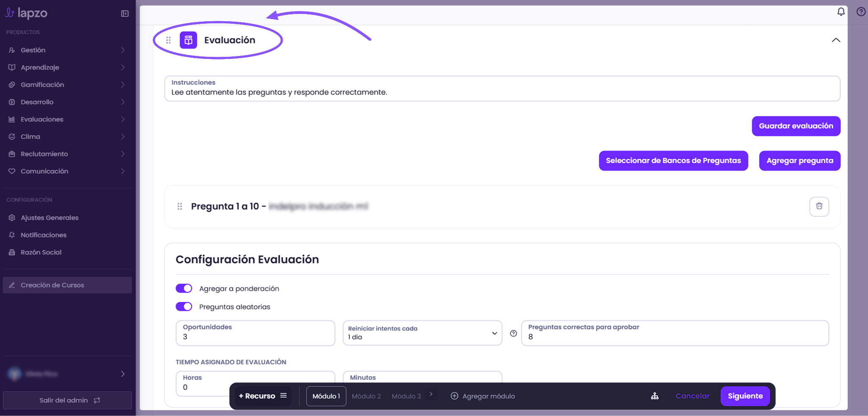Image resolution: width=868 pixels, height=416 pixels.
Task: Expand Evaluaciones submenu chevron
Action: (122, 120)
